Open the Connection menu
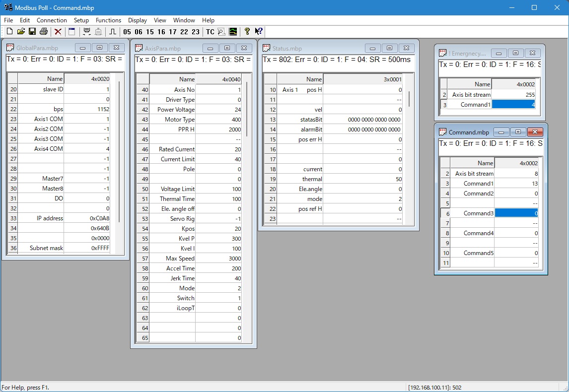 pyautogui.click(x=52, y=20)
